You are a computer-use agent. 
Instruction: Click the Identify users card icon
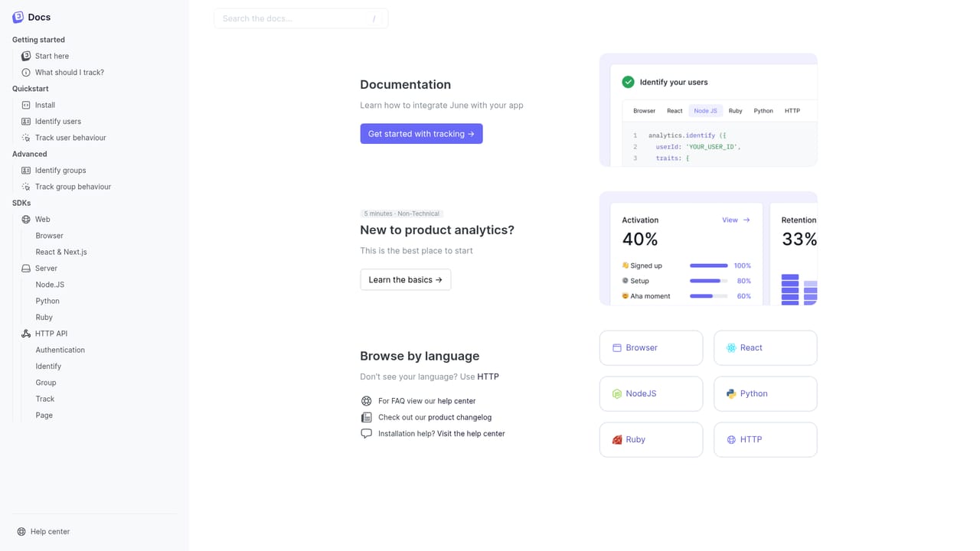point(26,121)
